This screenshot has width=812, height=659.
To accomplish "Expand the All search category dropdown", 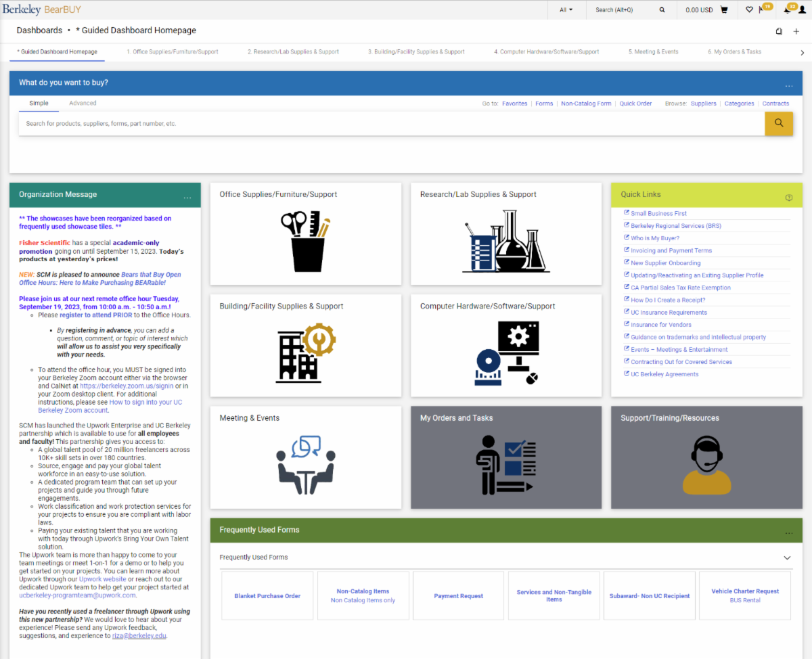I will [566, 10].
